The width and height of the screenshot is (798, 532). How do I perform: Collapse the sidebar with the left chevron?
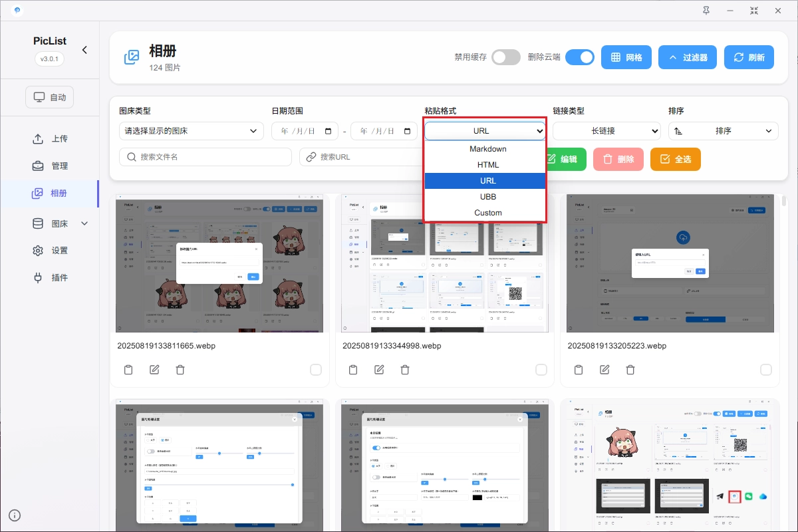(84, 50)
